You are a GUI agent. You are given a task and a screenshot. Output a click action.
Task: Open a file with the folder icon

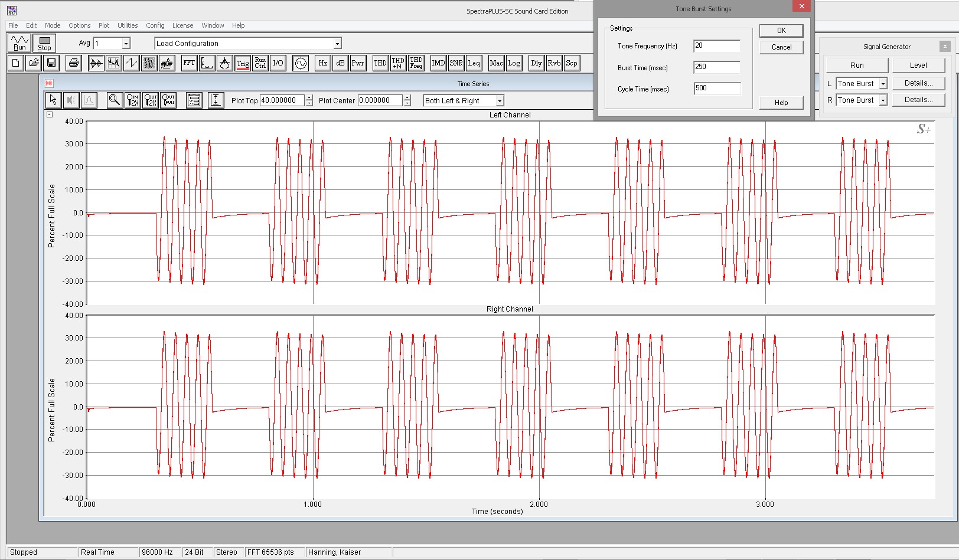(34, 63)
